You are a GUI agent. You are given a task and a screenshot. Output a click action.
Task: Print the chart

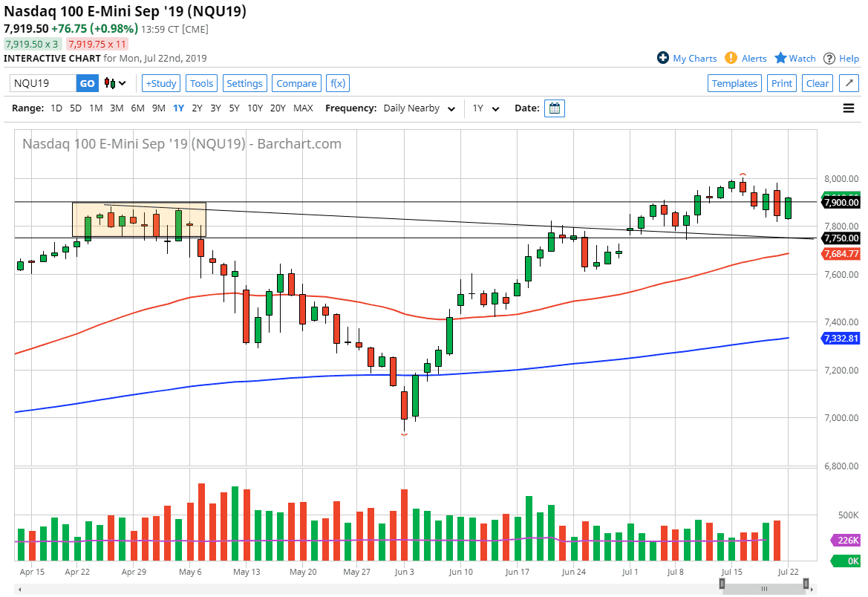[x=782, y=84]
